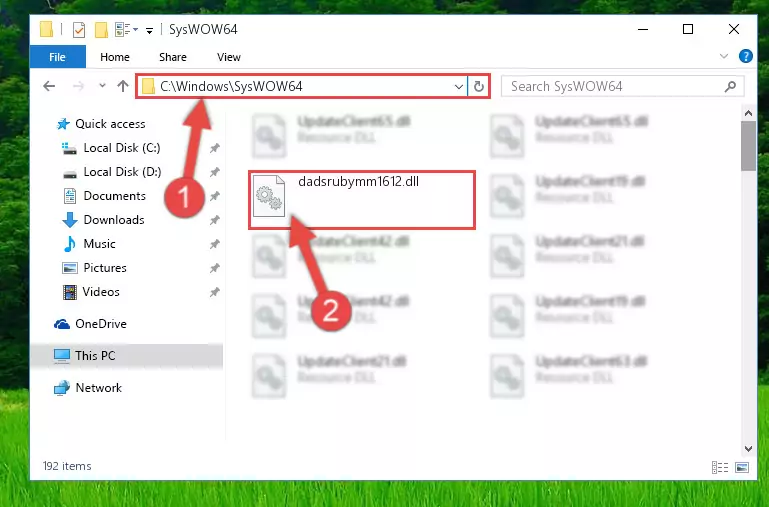This screenshot has height=507, width=769.
Task: Click the vertical scrollbar thumb
Action: click(748, 146)
